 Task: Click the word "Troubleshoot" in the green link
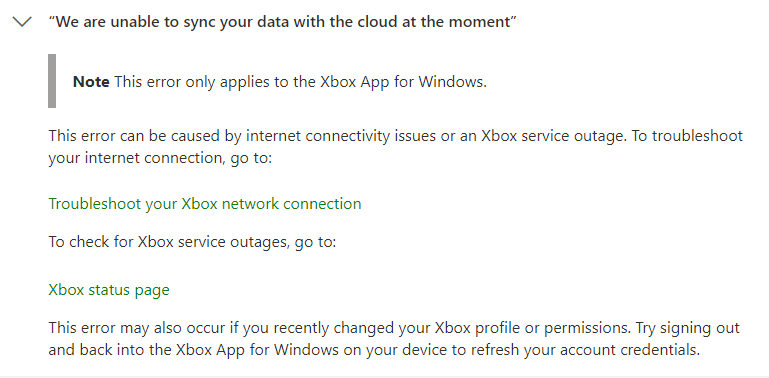tap(95, 203)
